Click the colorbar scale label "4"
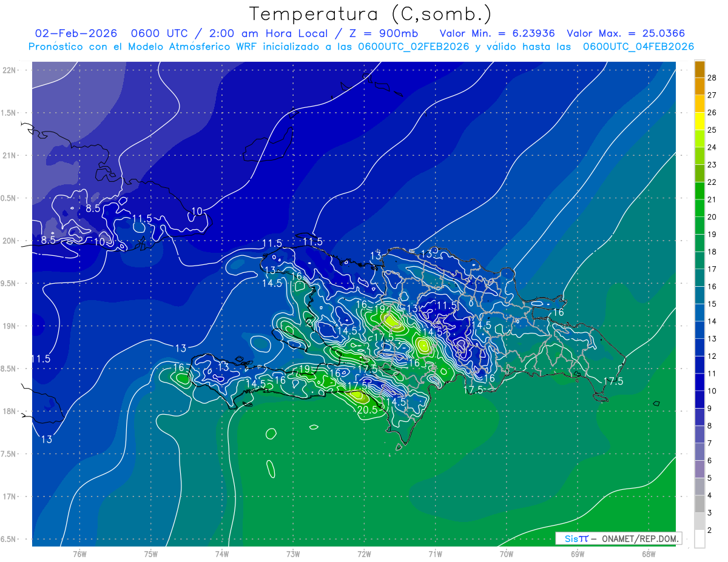The width and height of the screenshot is (728, 562). pos(709,495)
